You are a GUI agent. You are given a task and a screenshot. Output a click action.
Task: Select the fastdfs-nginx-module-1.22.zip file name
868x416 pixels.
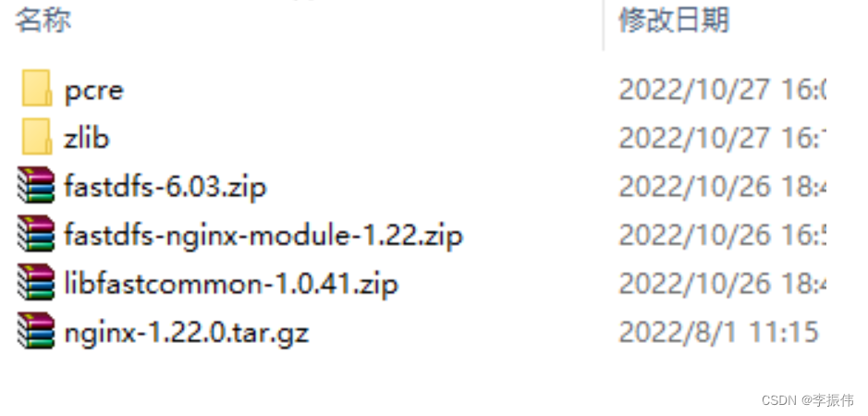(263, 236)
